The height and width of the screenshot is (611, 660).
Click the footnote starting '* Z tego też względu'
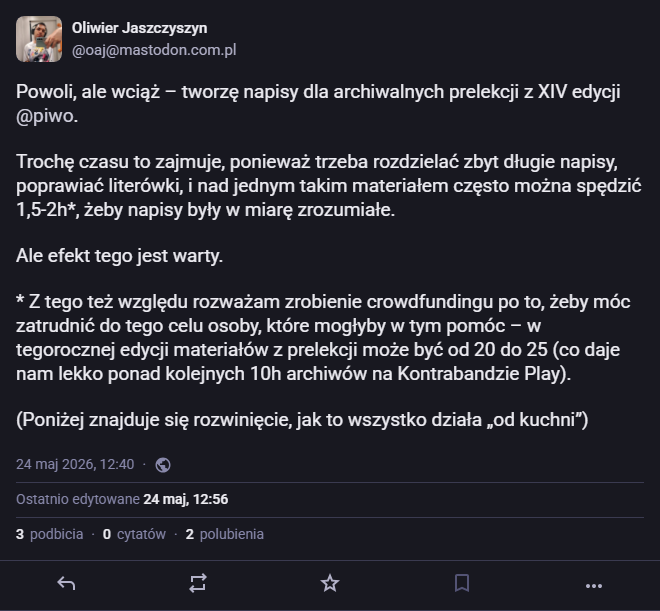(x=323, y=337)
